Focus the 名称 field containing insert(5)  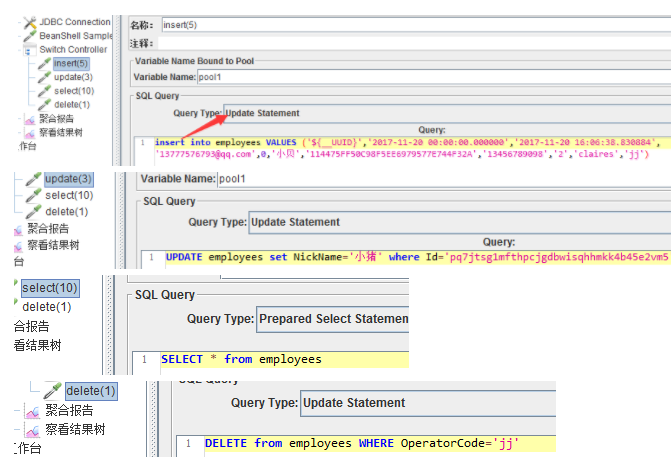[416, 25]
